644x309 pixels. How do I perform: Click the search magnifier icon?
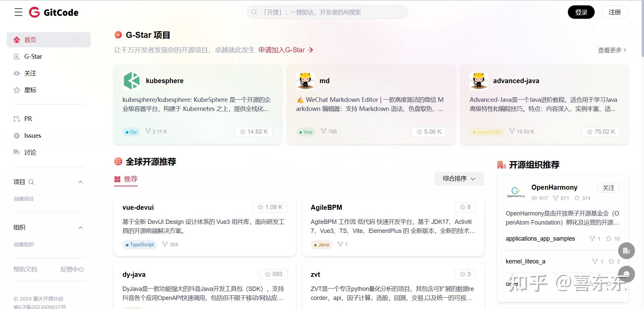click(254, 12)
